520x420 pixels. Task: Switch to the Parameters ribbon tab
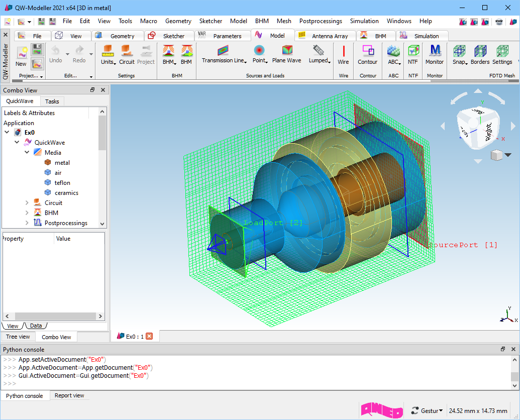coord(222,36)
